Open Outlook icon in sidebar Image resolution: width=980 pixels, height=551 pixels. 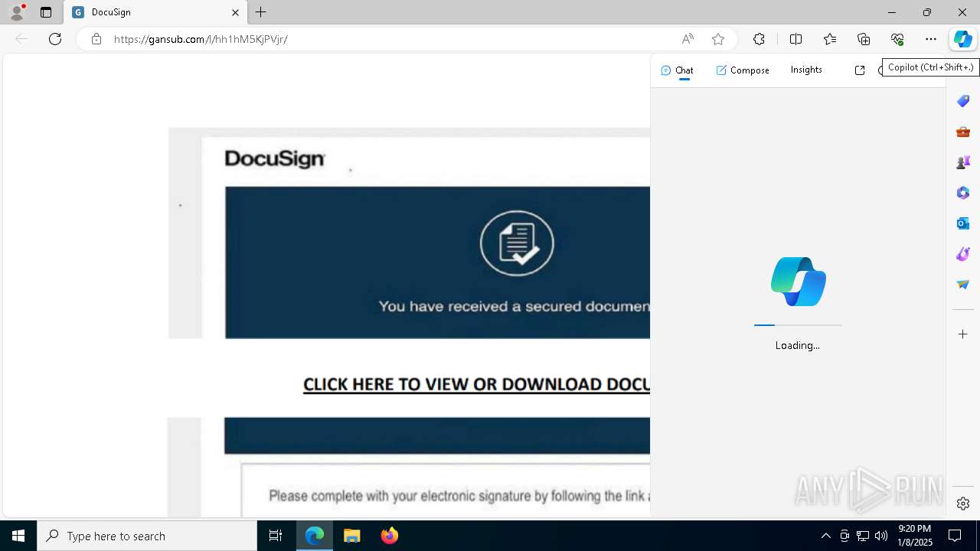tap(963, 223)
